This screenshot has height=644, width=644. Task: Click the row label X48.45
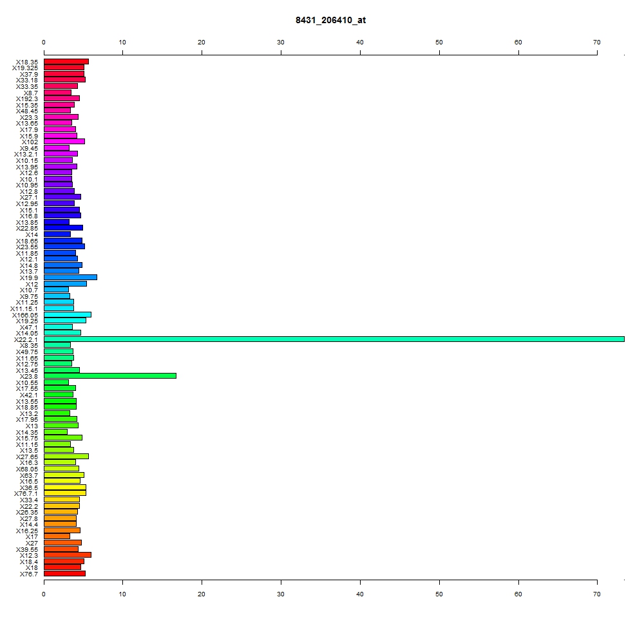[x=26, y=111]
